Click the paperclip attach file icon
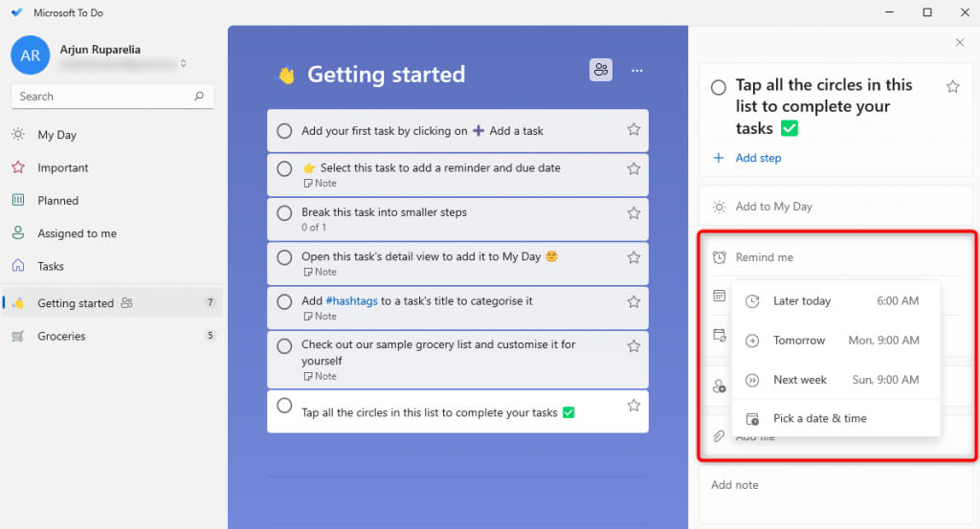The height and width of the screenshot is (529, 980). pos(720,436)
